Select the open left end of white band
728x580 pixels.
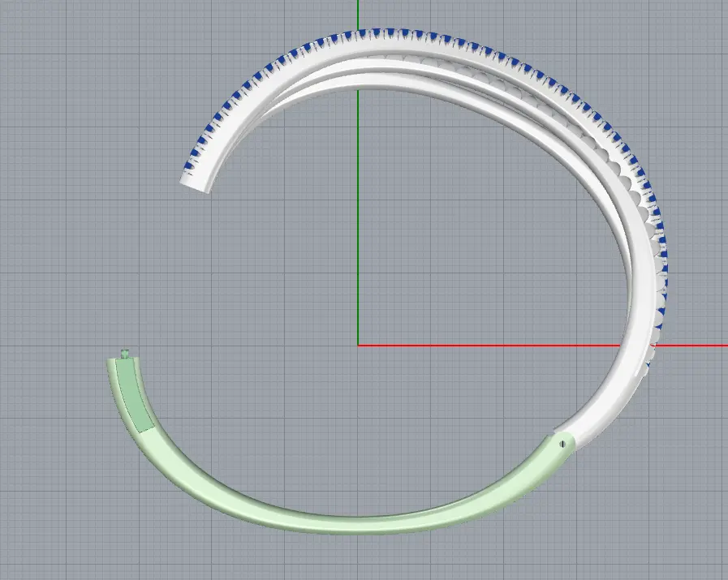click(195, 182)
